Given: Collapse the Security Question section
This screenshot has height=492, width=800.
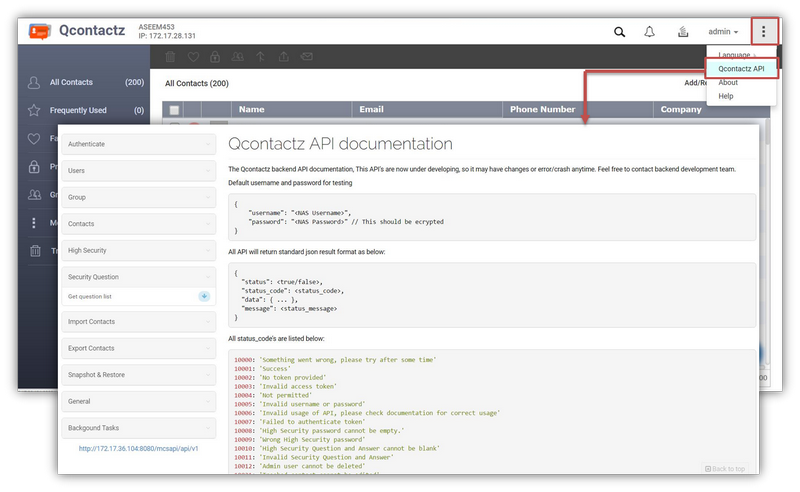Looking at the screenshot, I should click(139, 277).
